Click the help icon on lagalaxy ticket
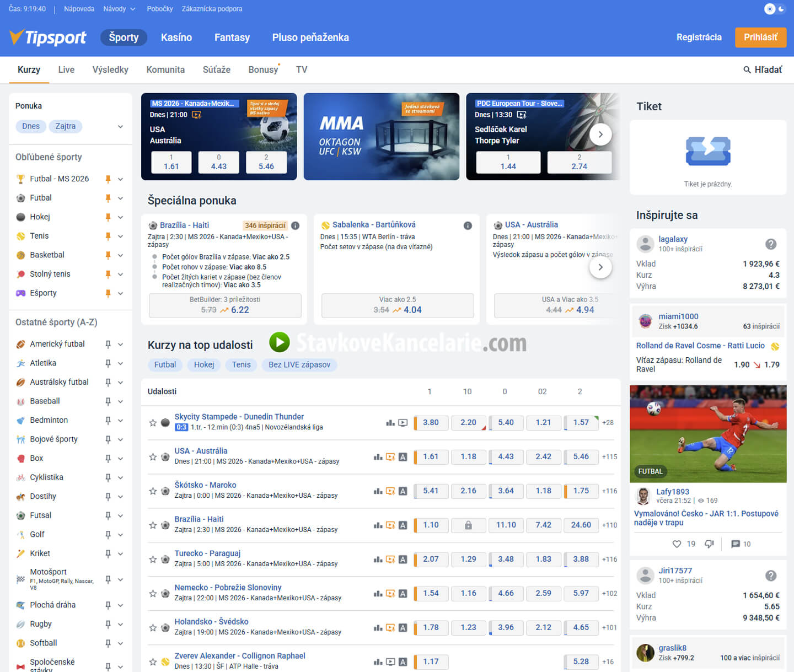The height and width of the screenshot is (672, 794). pyautogui.click(x=771, y=244)
